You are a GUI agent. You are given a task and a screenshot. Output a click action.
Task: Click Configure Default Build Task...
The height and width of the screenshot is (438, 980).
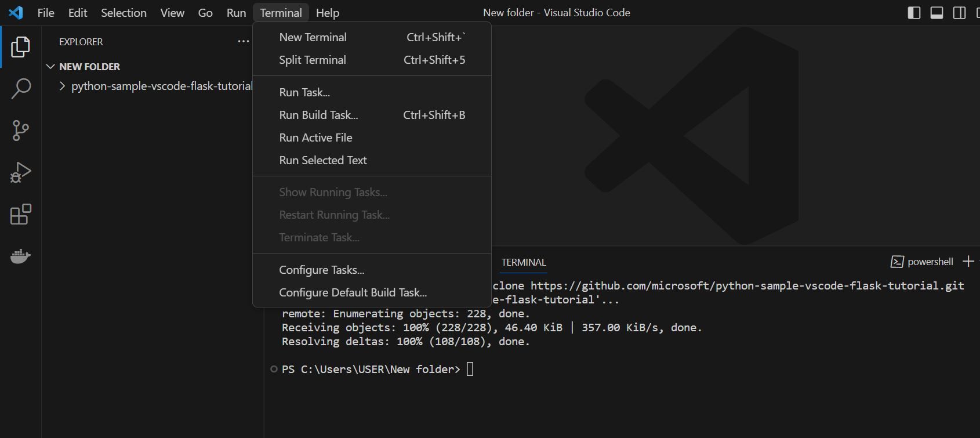[x=353, y=292]
